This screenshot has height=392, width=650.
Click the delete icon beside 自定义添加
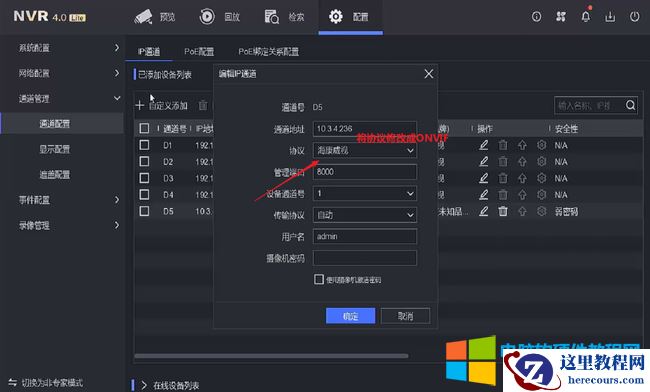(x=203, y=105)
